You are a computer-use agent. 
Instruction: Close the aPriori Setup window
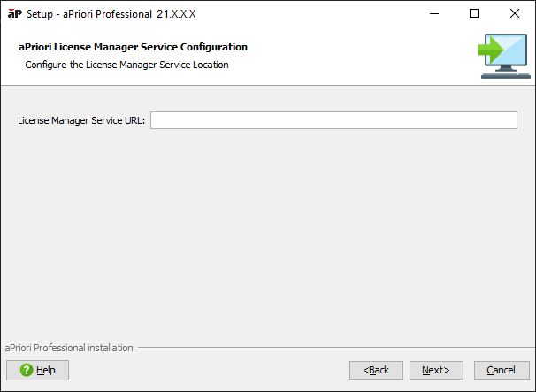[x=515, y=13]
